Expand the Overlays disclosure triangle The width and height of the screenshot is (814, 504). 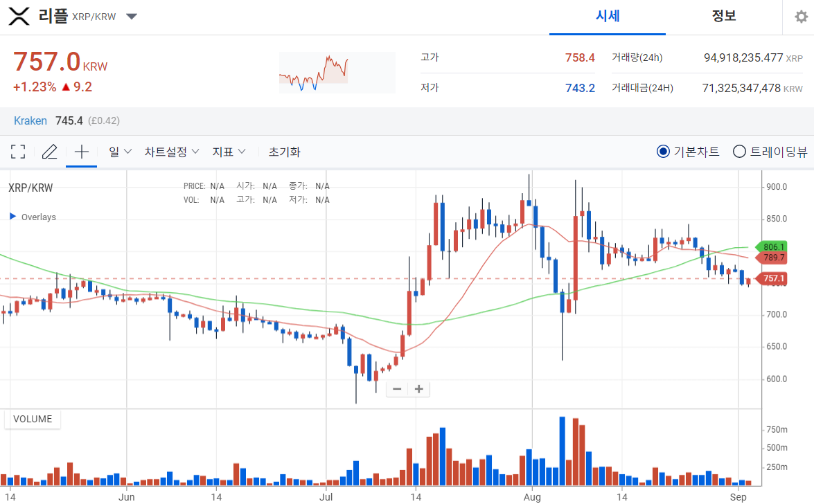(13, 217)
